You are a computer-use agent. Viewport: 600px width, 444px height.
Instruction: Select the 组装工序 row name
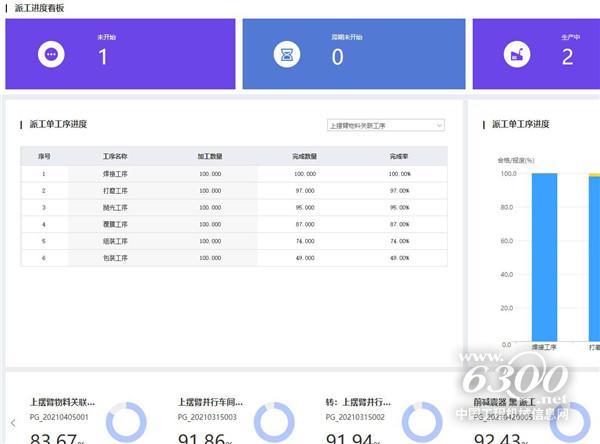pyautogui.click(x=115, y=241)
